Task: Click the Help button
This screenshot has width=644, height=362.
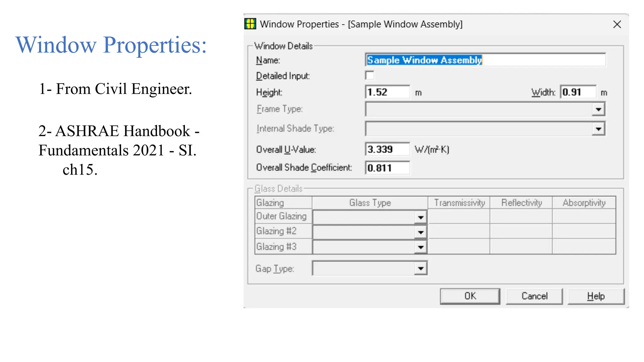Action: [596, 296]
